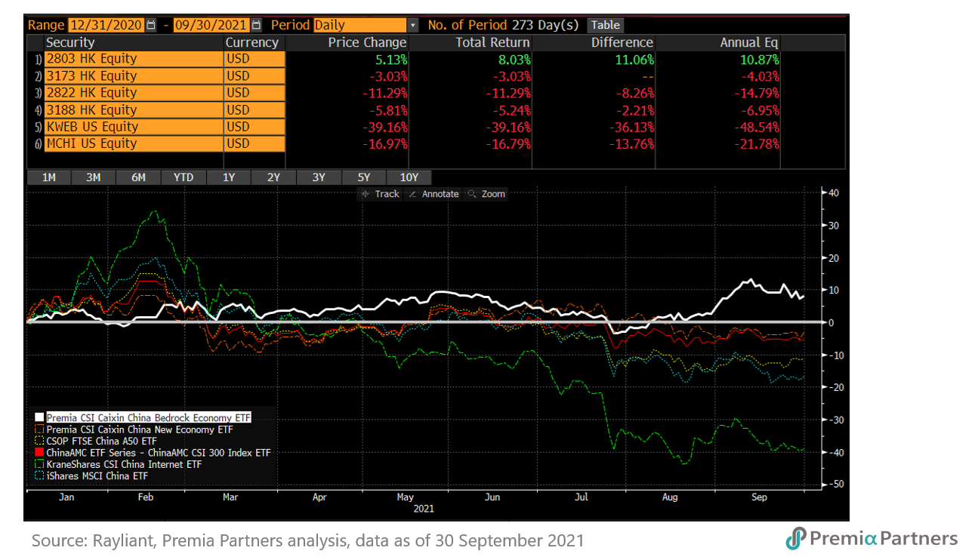The height and width of the screenshot is (560, 975).
Task: Click the orange New Economy ETF legend swatch
Action: coord(39,429)
